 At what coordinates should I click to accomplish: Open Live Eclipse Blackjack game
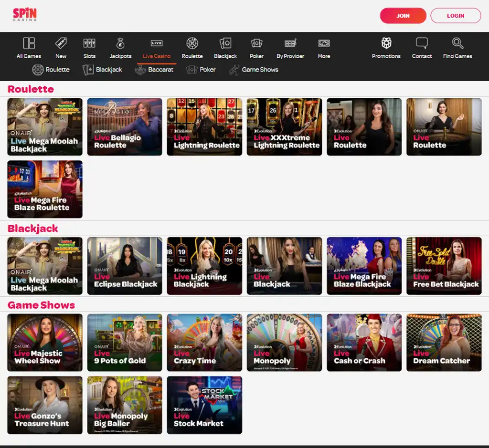click(125, 266)
